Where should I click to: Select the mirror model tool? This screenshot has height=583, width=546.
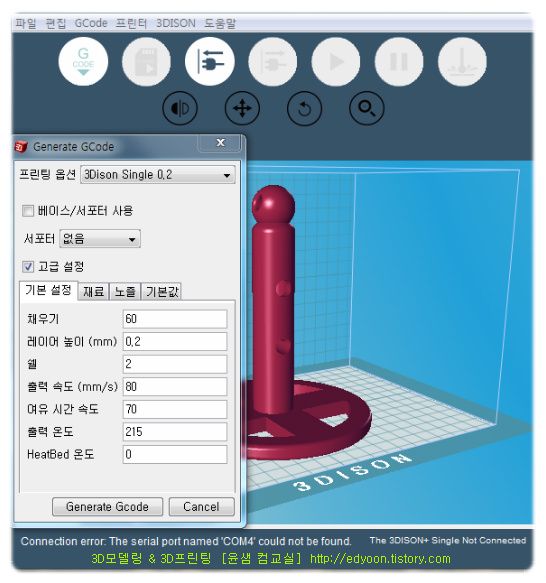[x=180, y=109]
